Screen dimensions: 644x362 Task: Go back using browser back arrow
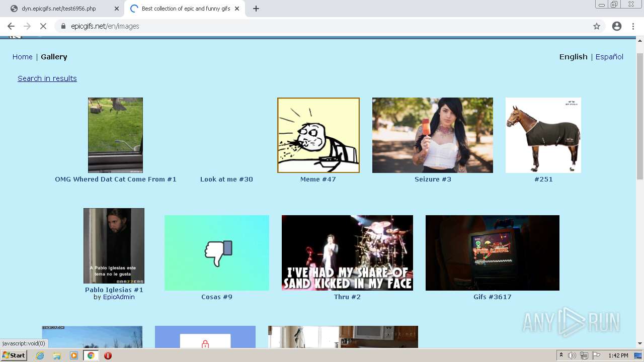click(11, 26)
